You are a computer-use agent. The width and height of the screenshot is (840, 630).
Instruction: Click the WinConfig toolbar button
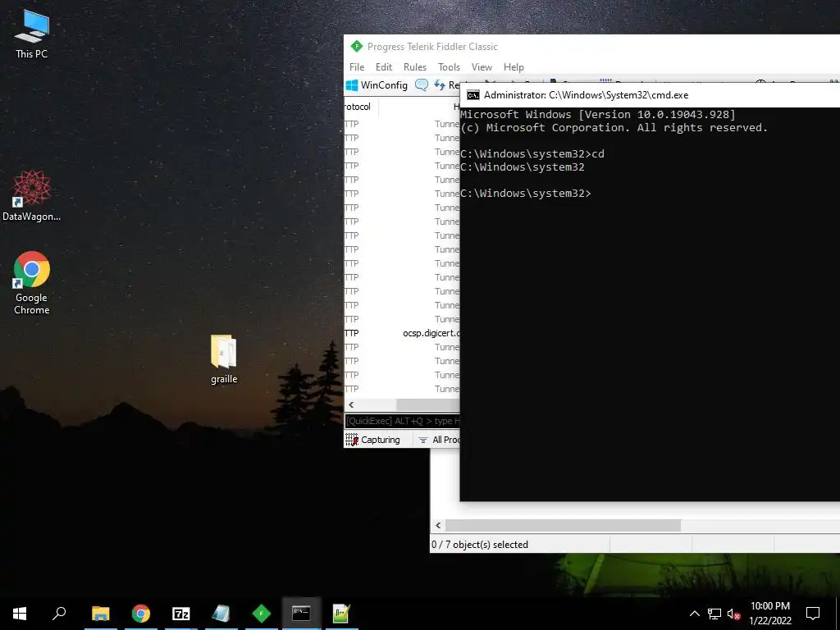tap(377, 85)
